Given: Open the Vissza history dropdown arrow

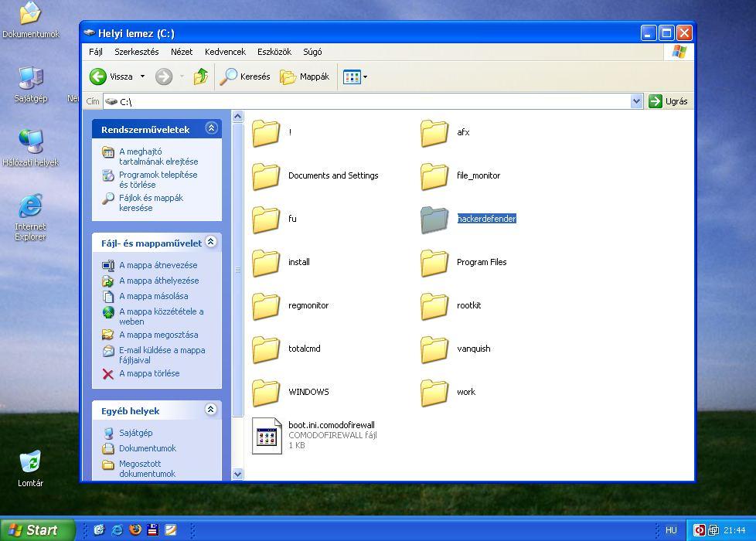Looking at the screenshot, I should tap(142, 77).
